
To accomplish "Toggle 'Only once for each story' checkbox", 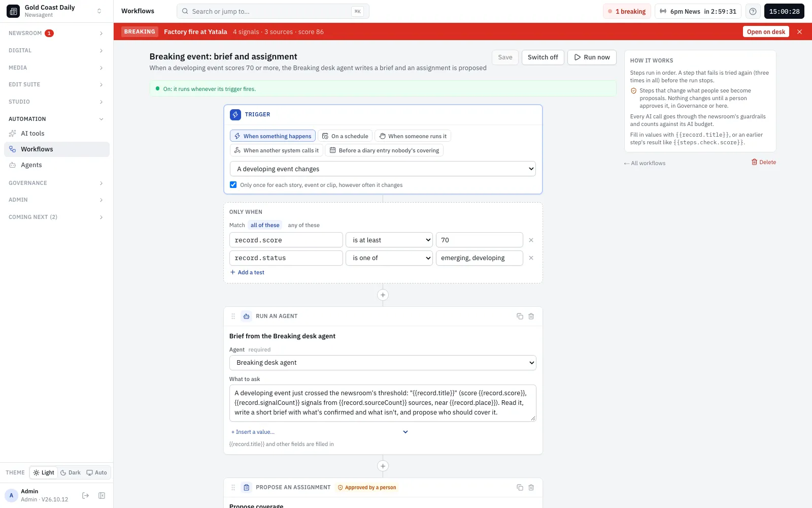I will click(x=233, y=185).
